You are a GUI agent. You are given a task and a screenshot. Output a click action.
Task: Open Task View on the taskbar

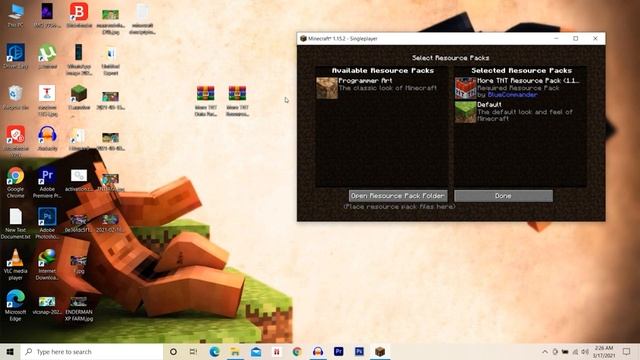(x=193, y=351)
